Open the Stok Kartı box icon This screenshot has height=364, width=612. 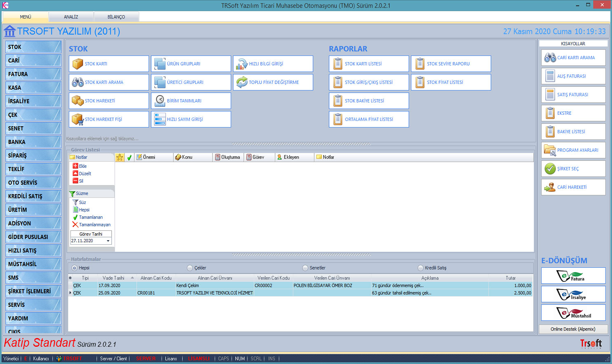(77, 64)
